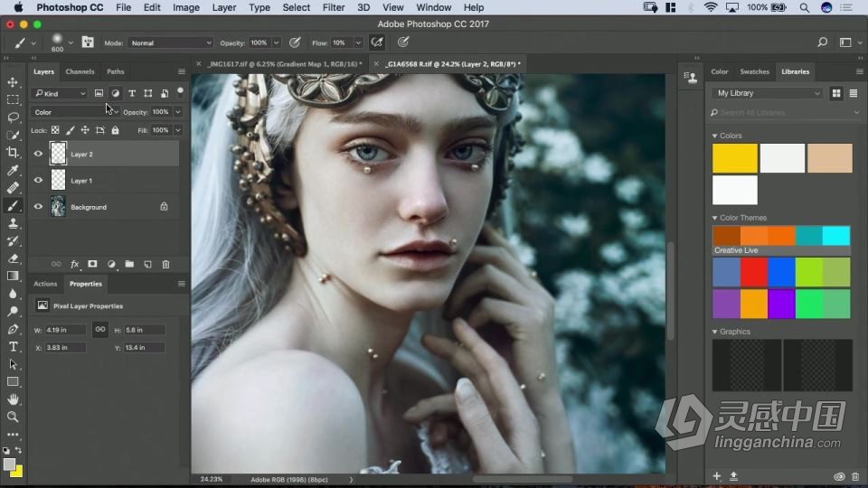Toggle lock position
This screenshot has height=488, width=868.
coord(85,130)
